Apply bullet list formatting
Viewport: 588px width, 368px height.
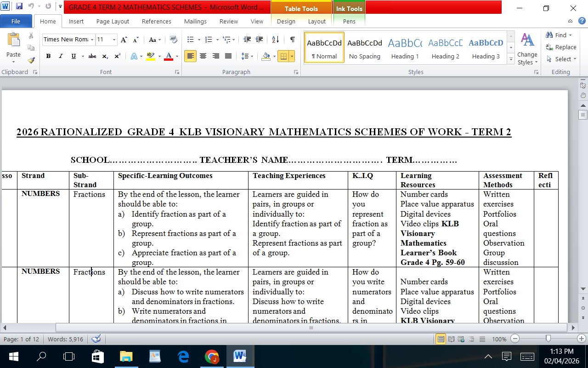click(191, 40)
